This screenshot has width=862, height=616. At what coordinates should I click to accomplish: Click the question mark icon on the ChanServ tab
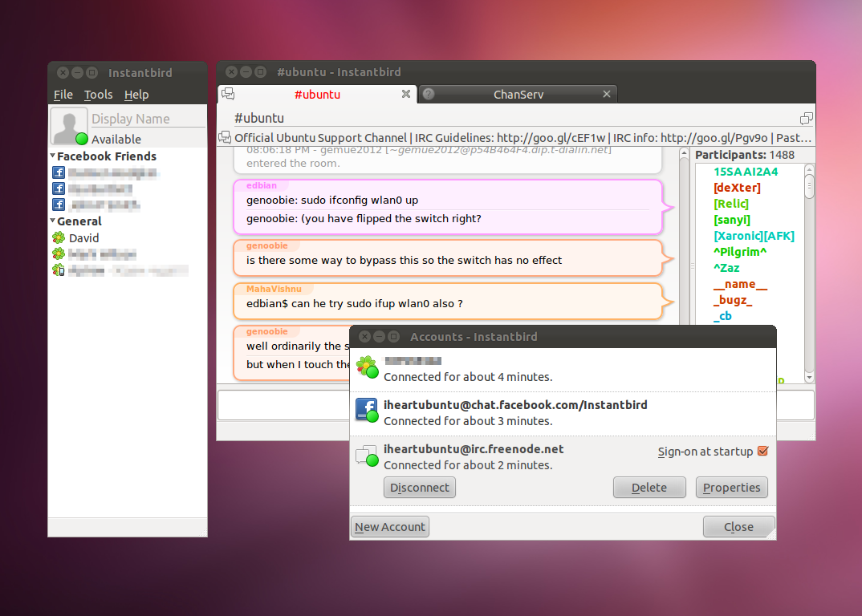(x=429, y=94)
